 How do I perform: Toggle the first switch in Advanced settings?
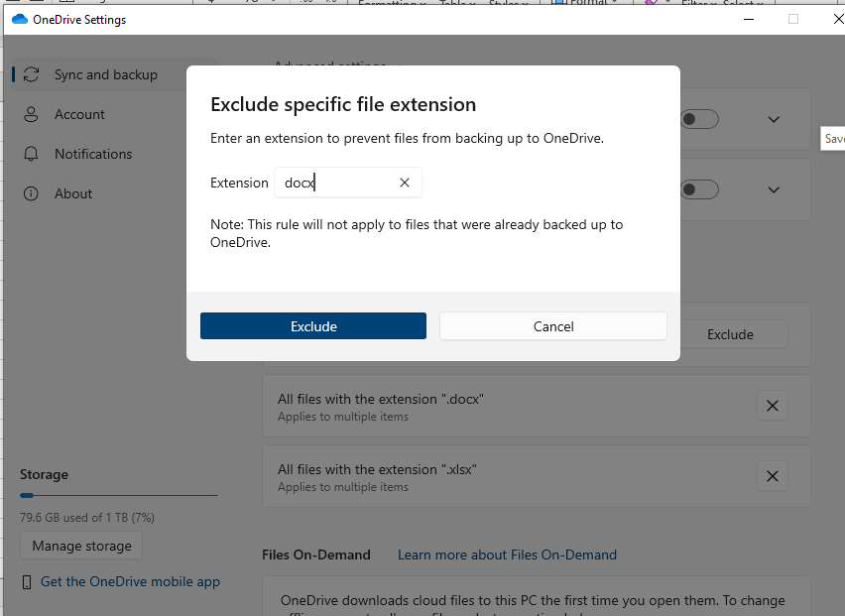coord(699,119)
